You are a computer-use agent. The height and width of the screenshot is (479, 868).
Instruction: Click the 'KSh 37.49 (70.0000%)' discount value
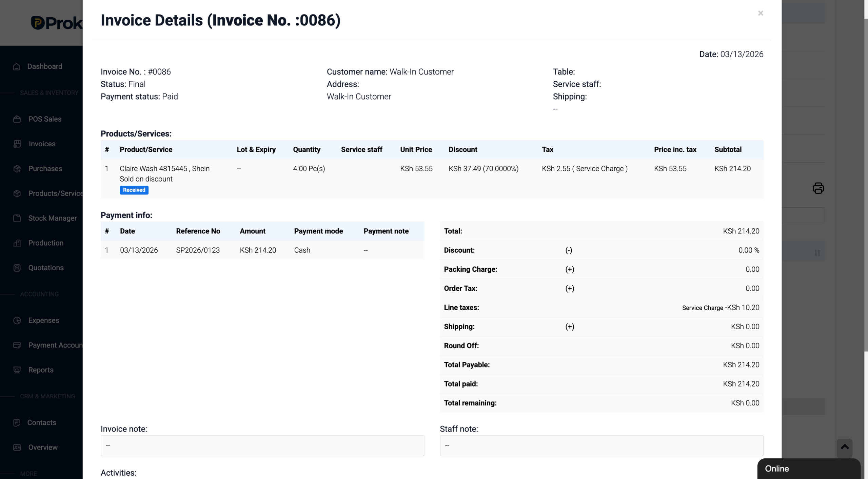pos(484,168)
